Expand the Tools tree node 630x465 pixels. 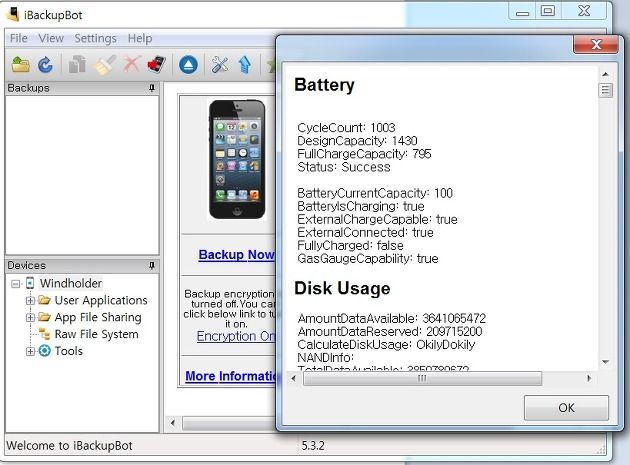point(30,351)
